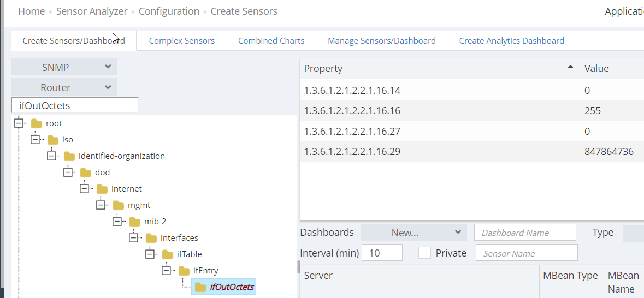644x298 pixels.
Task: Click the dod folder icon in tree
Action: (86, 172)
